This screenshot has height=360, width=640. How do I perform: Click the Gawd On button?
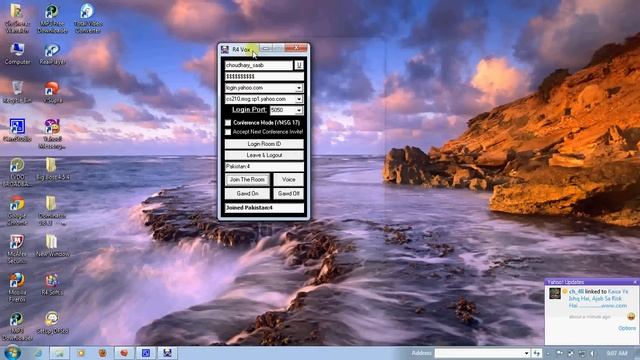pos(247,193)
